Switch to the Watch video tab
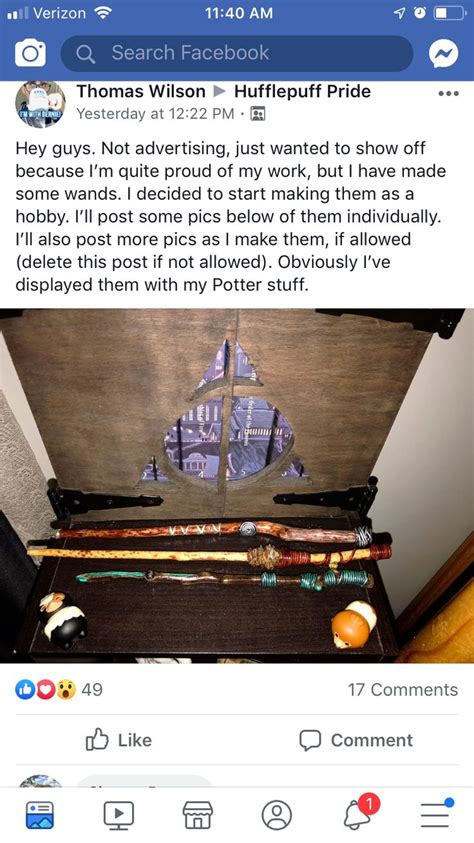This screenshot has width=474, height=843. pos(119,815)
